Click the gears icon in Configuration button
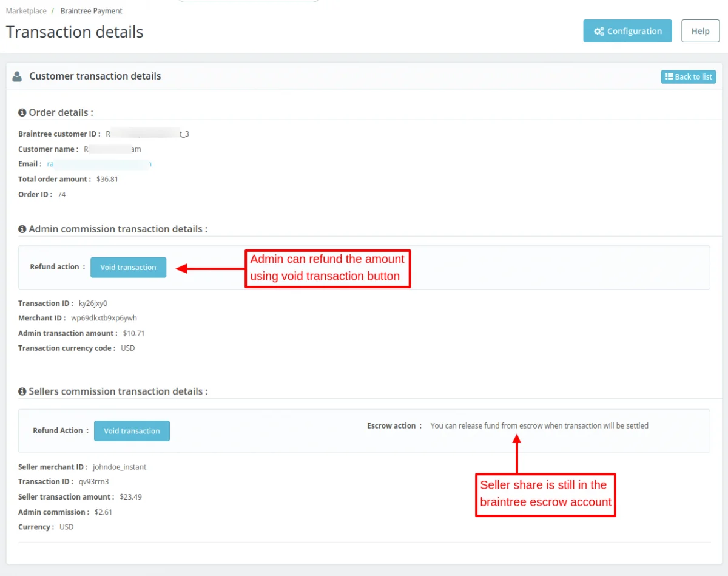This screenshot has height=576, width=728. point(599,32)
